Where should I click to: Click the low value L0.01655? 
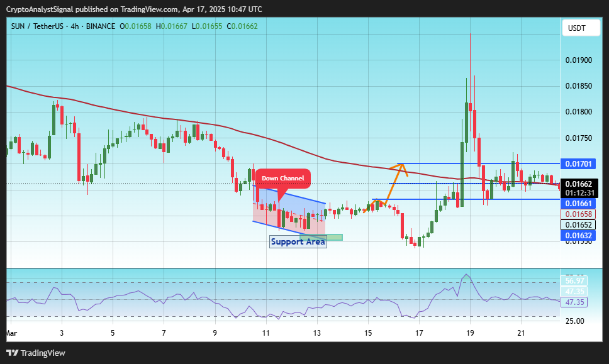(207, 26)
